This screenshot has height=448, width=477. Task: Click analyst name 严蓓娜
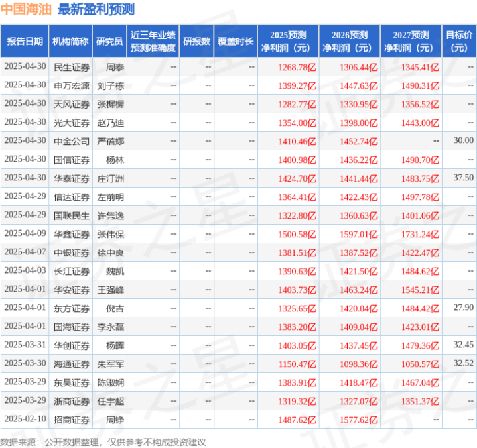tap(111, 141)
